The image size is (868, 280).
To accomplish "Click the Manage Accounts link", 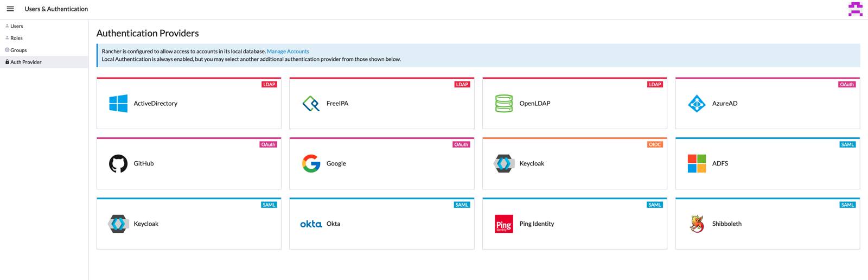I will click(288, 52).
